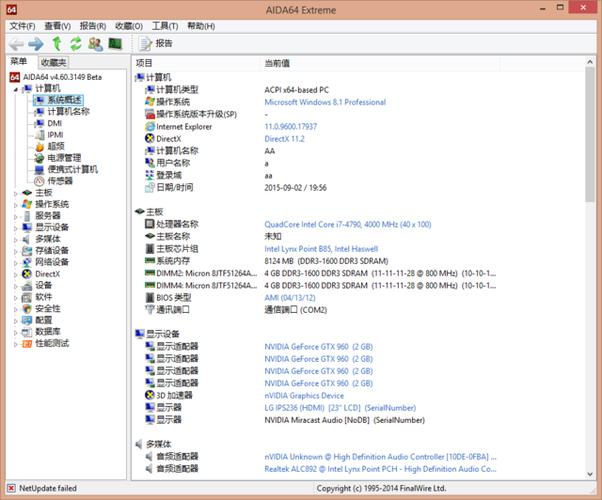Screen dimensions: 602x500
Task: Open QuadCore Intel Core i7-4790 link
Action: (347, 224)
